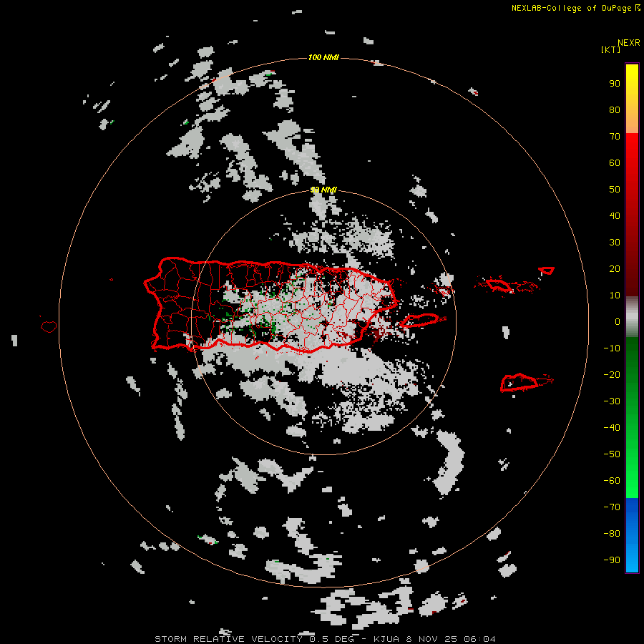Click the positive 90 value on velocity scale
This screenshot has width=644, height=644.
[615, 84]
